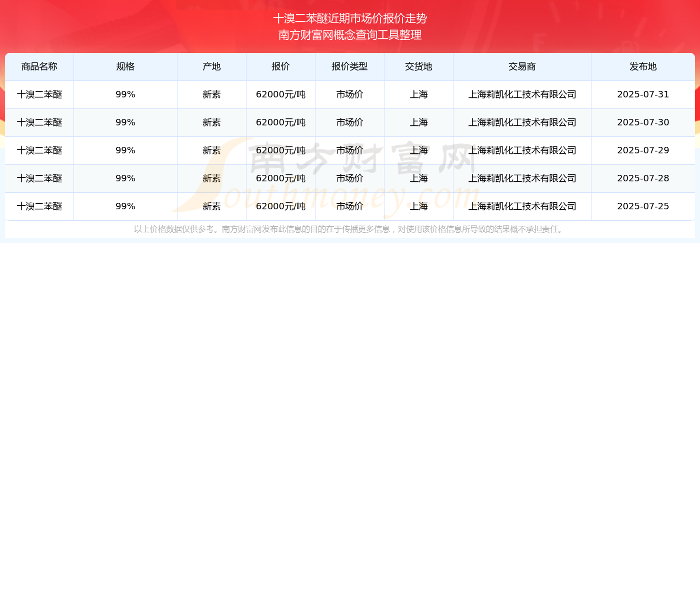Viewport: 700px width, 602px height.
Task: Click 上海 delivery place in 2025-07-28 row
Action: pos(419,178)
